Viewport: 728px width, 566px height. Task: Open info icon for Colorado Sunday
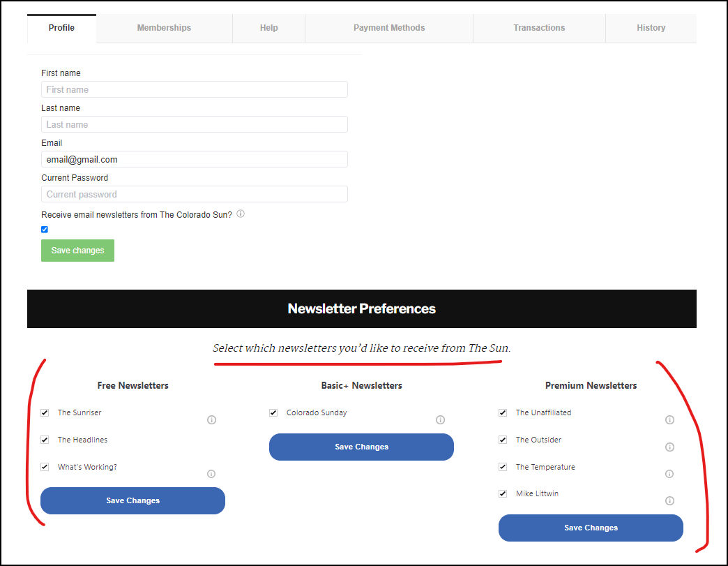pos(440,419)
